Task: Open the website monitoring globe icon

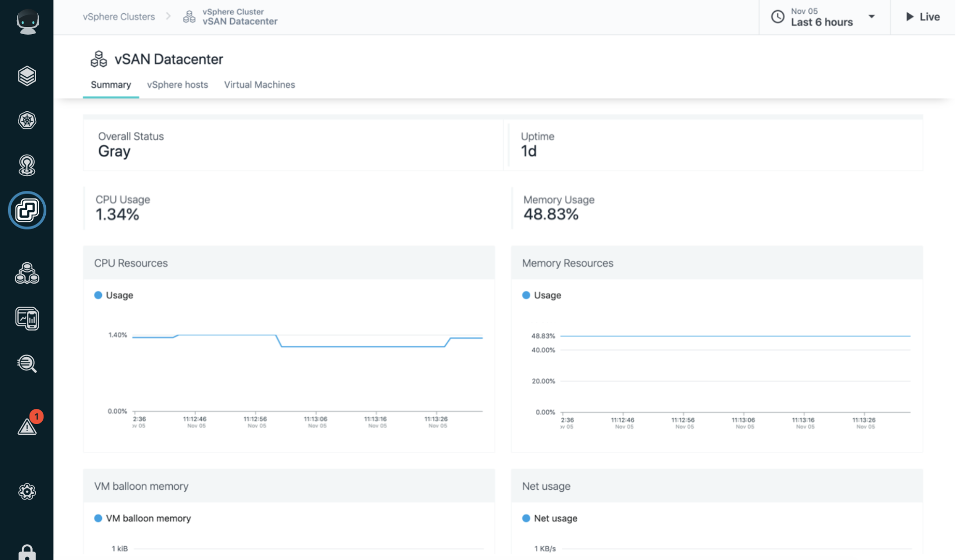Action: tap(27, 165)
